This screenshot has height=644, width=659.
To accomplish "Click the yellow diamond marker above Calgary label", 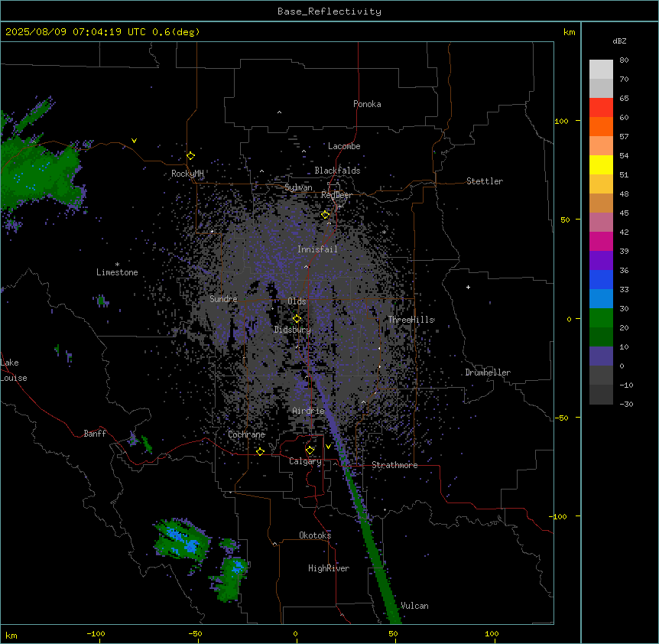I will (x=310, y=450).
